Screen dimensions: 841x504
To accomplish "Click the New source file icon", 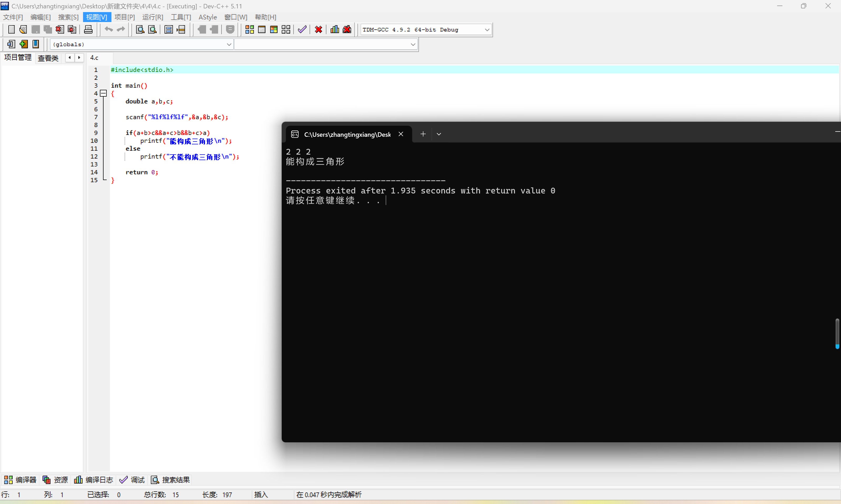I will tap(11, 30).
